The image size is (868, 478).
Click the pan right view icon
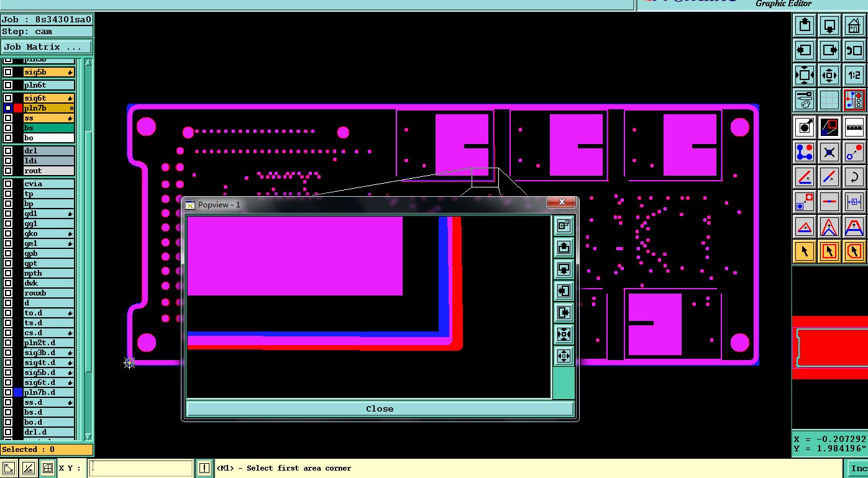(829, 50)
